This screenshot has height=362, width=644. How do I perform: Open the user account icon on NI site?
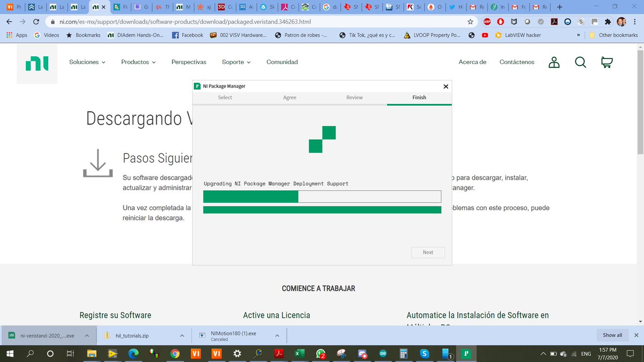point(554,62)
